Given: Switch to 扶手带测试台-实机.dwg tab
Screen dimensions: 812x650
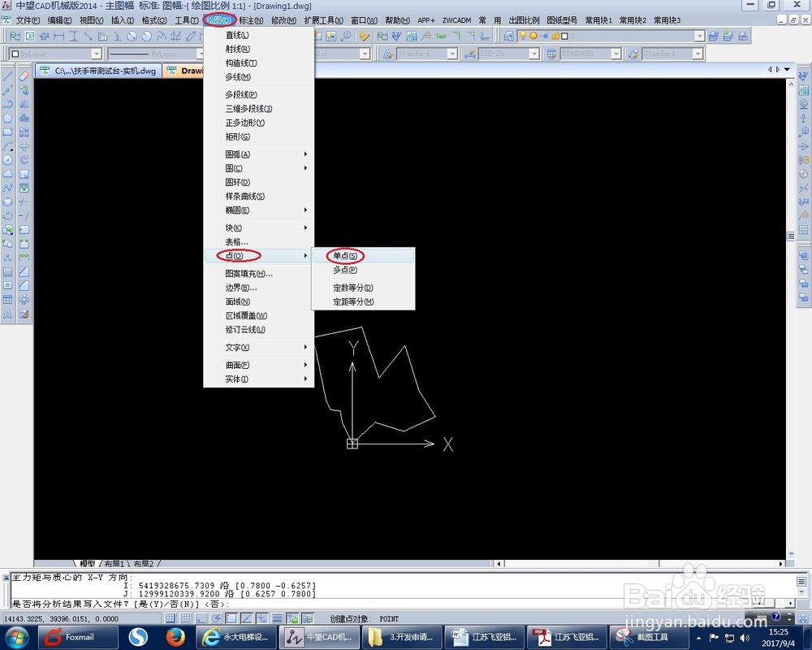Looking at the screenshot, I should pyautogui.click(x=99, y=71).
